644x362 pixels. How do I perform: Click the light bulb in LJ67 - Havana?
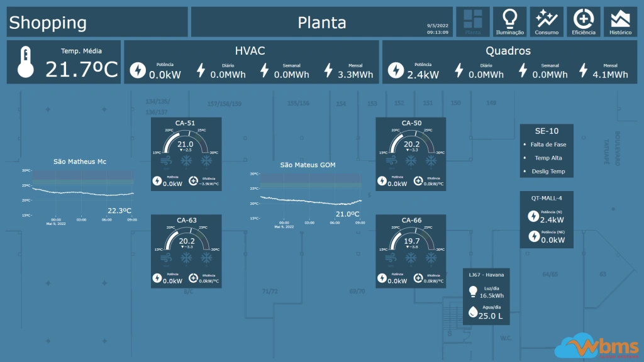(473, 291)
